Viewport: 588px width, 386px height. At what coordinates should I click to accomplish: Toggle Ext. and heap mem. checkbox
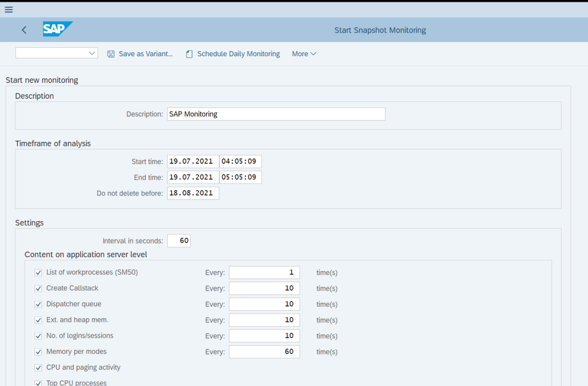coord(38,321)
